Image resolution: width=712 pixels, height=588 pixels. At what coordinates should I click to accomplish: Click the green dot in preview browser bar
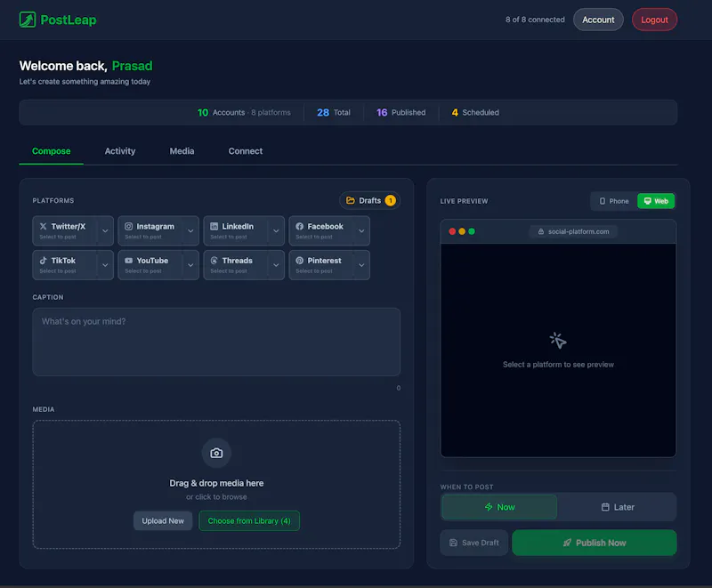pyautogui.click(x=472, y=231)
